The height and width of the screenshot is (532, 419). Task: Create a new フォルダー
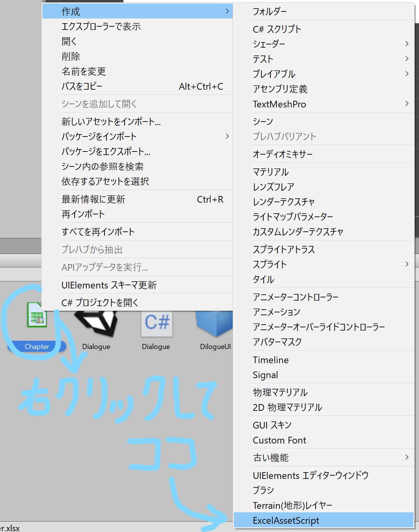[x=271, y=11]
